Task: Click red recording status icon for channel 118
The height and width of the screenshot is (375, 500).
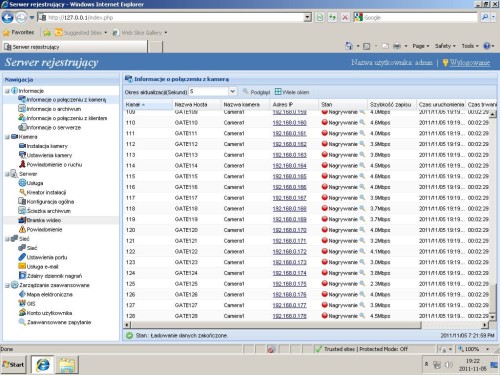Action: [324, 208]
